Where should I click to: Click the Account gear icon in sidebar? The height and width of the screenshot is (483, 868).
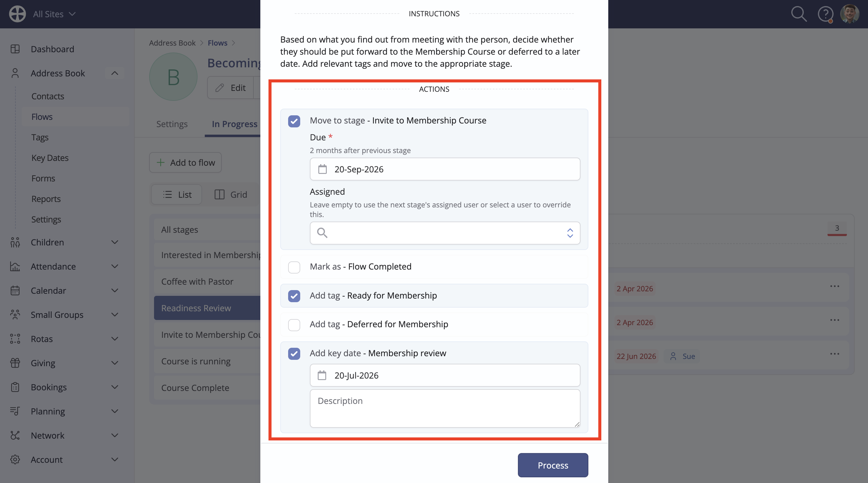[x=15, y=459]
